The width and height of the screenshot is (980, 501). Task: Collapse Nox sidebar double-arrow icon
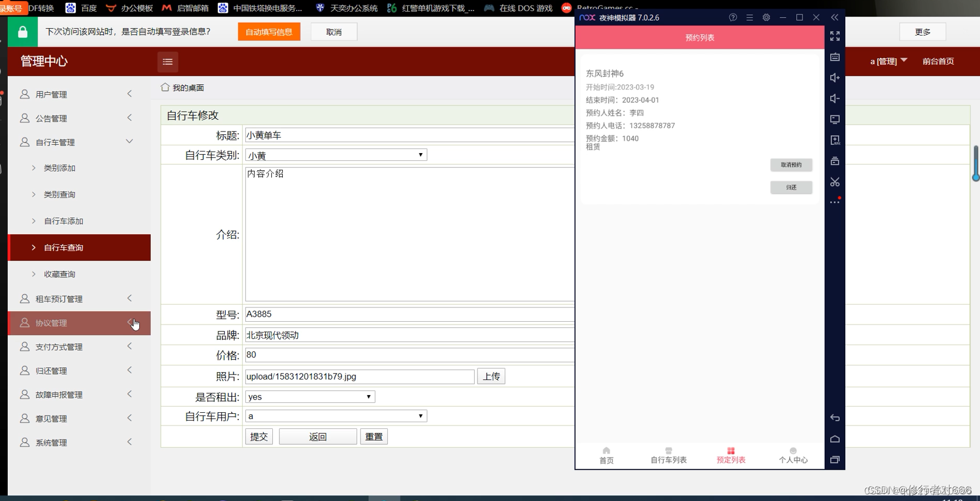(835, 18)
